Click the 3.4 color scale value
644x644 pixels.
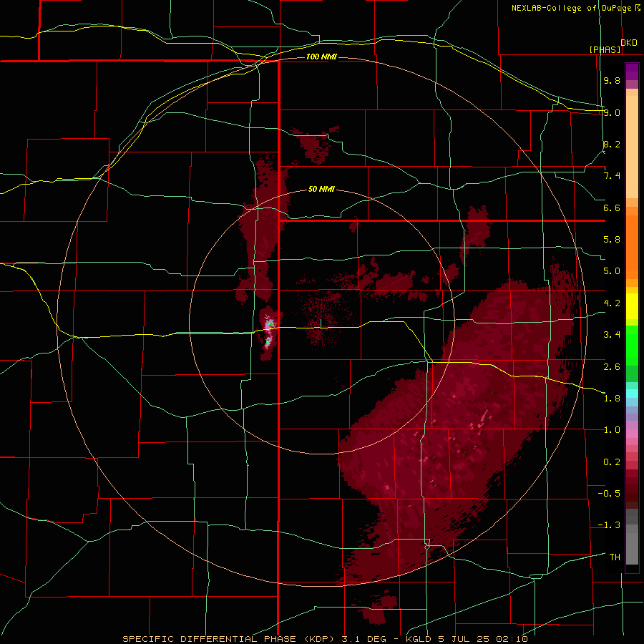point(612,335)
